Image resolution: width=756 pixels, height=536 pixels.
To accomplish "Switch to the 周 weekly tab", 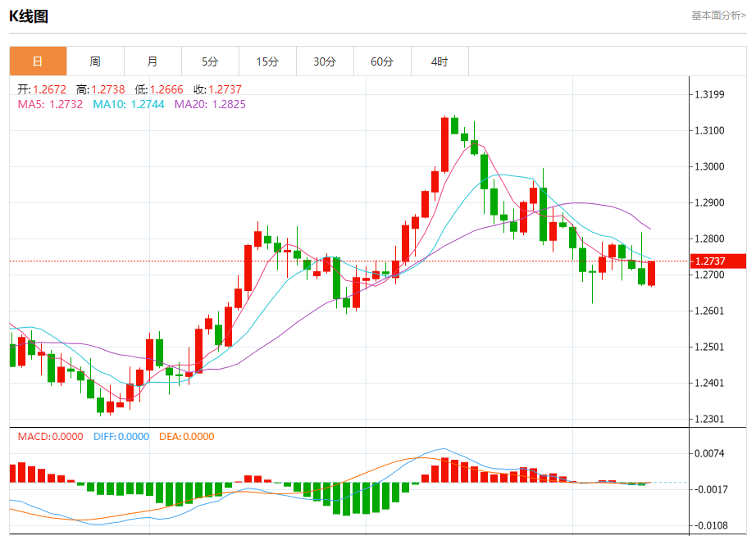I will tap(95, 61).
